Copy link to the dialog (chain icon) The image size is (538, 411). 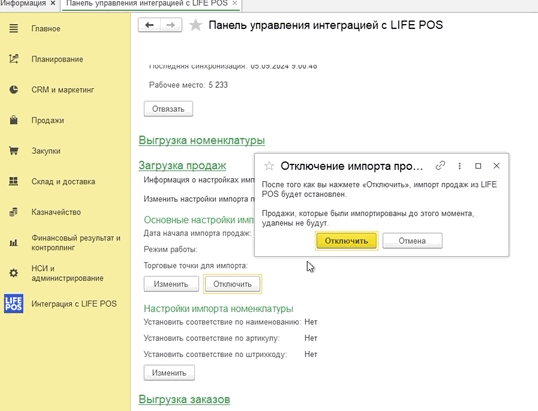click(x=440, y=166)
